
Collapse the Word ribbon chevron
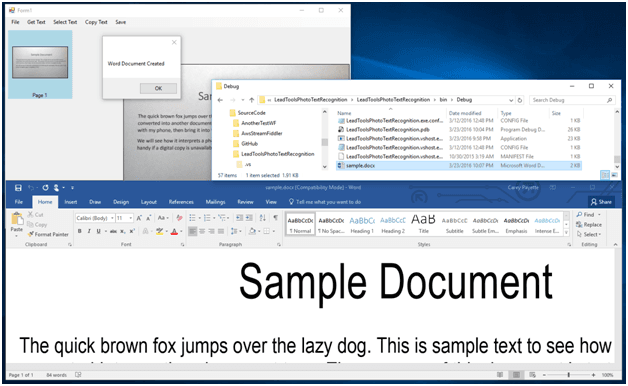pyautogui.click(x=615, y=244)
